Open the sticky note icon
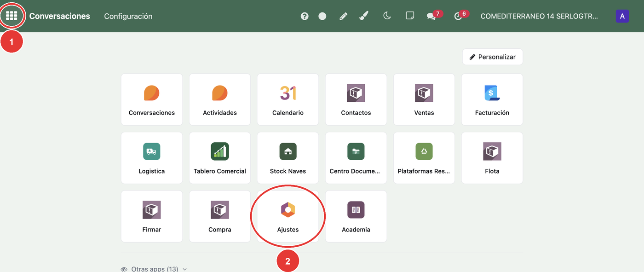 tap(410, 16)
